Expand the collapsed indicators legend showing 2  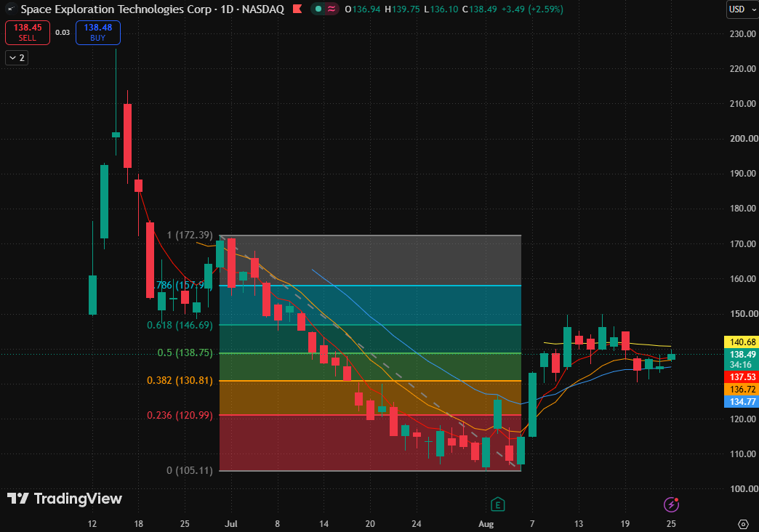pyautogui.click(x=17, y=58)
